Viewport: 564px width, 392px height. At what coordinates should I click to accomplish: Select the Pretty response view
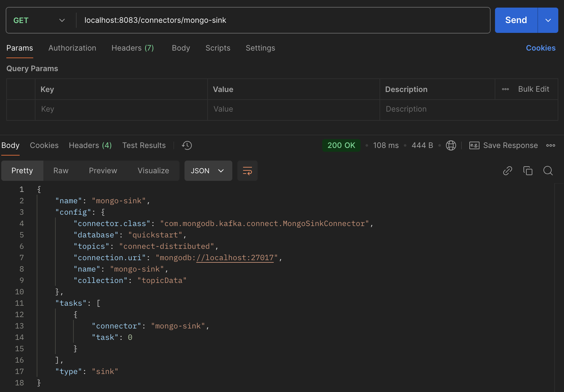point(22,171)
